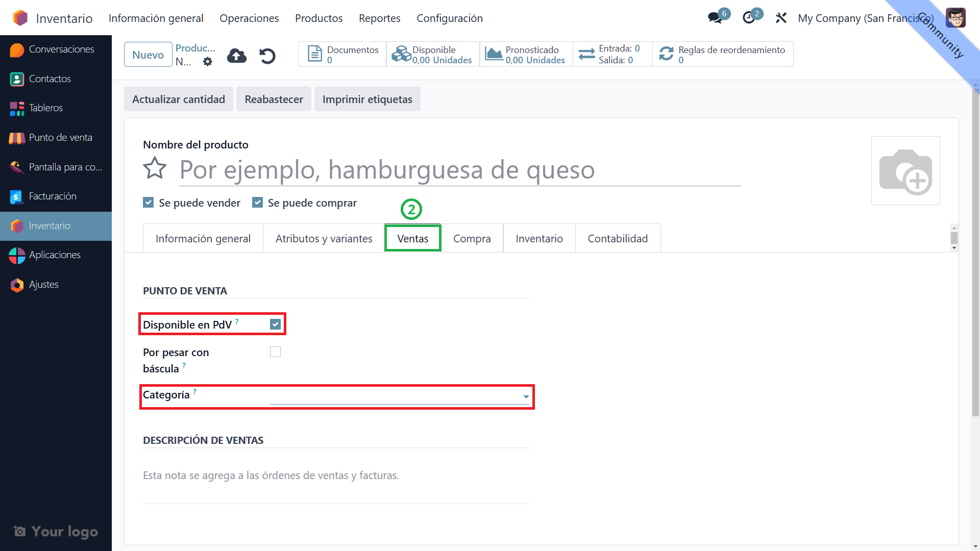
Task: Uncheck Disponible en PdV checkbox
Action: coord(275,324)
